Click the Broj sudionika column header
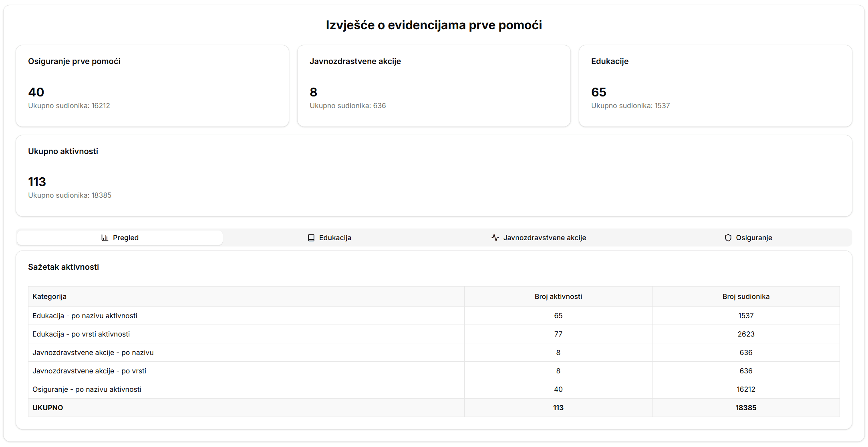Viewport: 868px width, 447px height. (x=745, y=297)
